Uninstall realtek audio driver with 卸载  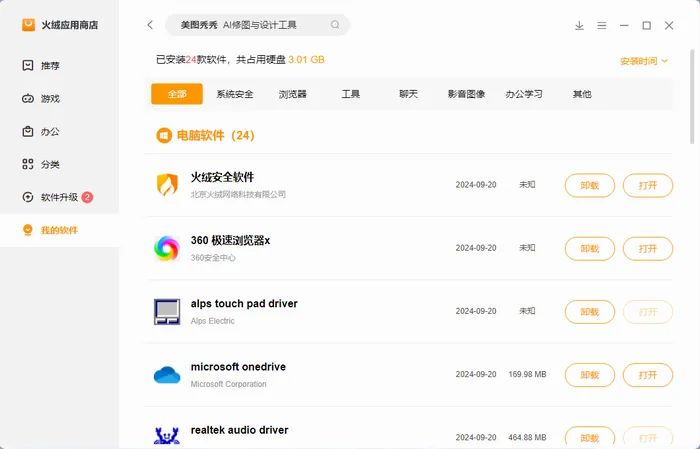tap(590, 437)
